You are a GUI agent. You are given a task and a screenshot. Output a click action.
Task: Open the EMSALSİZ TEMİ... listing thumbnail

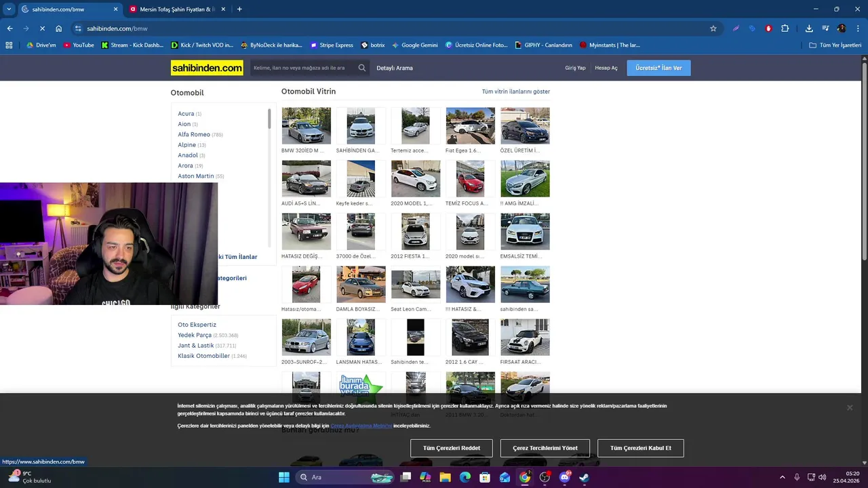[526, 231]
